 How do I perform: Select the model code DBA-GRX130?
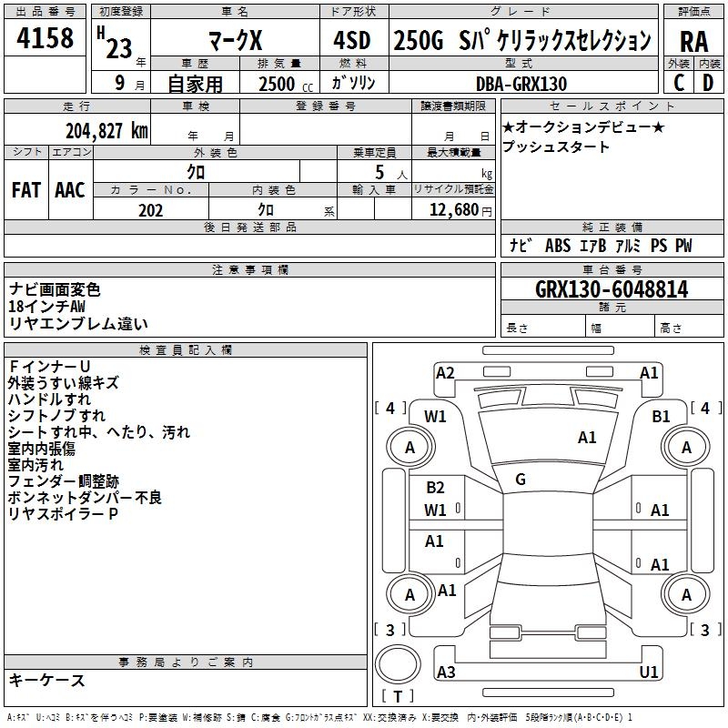coord(521,84)
